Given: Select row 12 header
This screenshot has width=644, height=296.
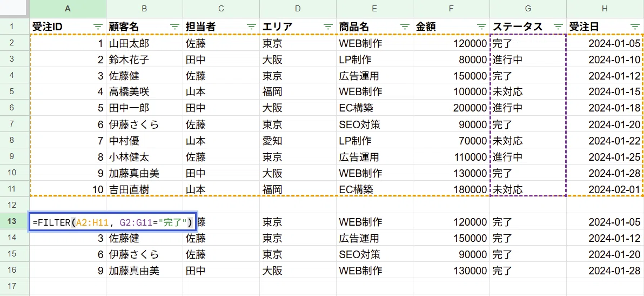Looking at the screenshot, I should tap(15, 205).
